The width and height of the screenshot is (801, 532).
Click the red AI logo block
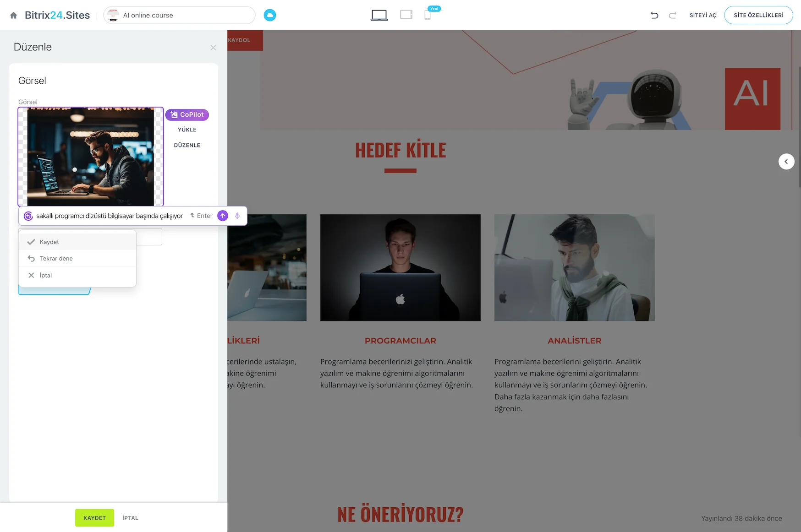(752, 99)
